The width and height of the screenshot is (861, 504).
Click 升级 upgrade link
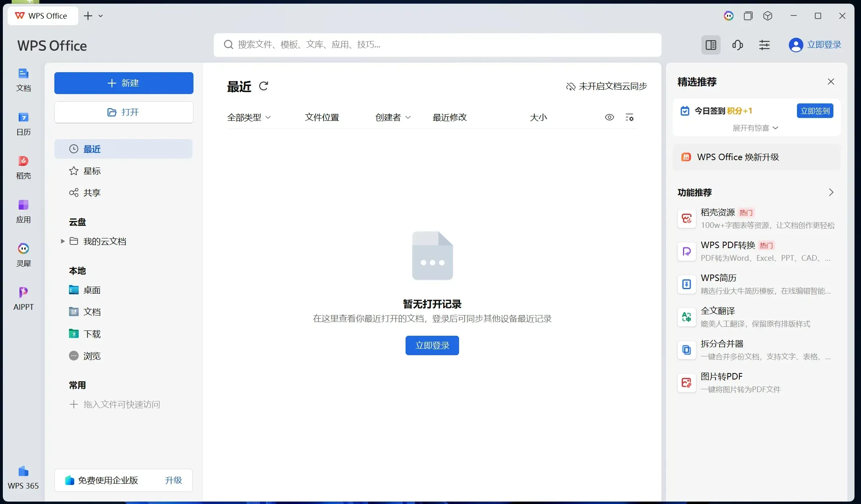click(173, 480)
